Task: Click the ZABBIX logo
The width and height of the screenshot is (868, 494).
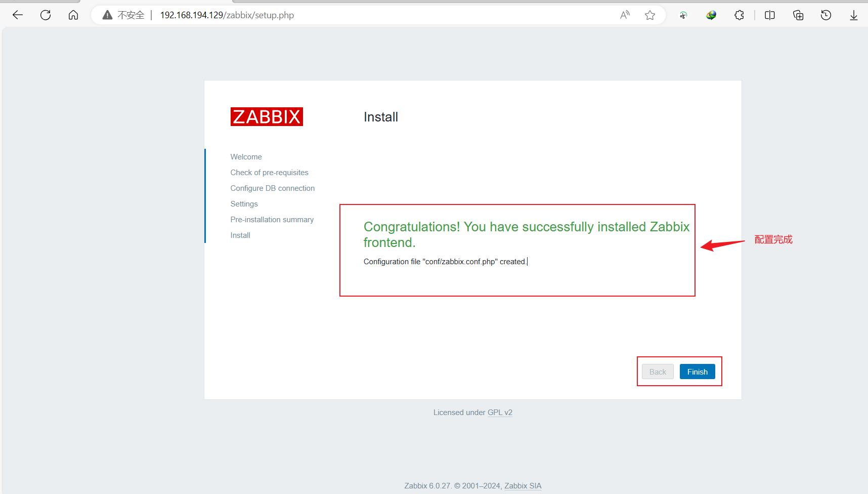Action: coord(267,116)
